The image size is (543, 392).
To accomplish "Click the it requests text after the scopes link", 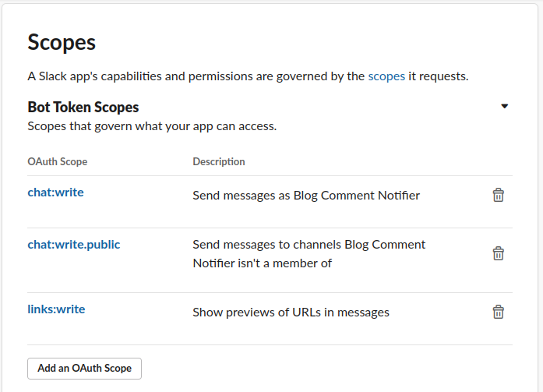I will pos(439,76).
